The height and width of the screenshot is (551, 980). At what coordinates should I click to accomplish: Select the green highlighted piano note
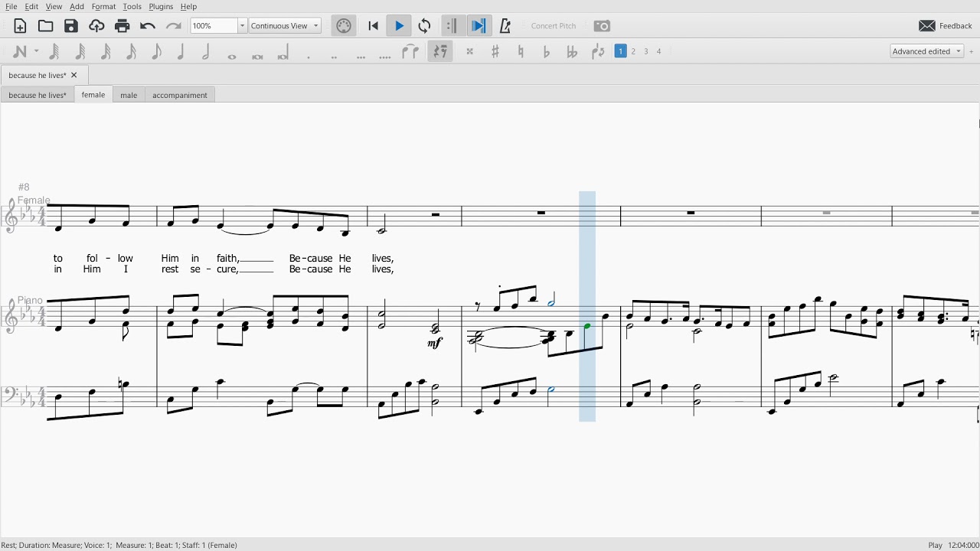[x=587, y=327]
